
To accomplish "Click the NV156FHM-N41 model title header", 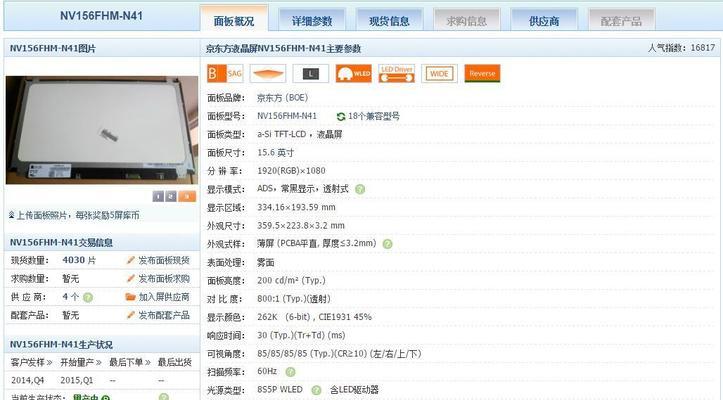I will pyautogui.click(x=101, y=16).
